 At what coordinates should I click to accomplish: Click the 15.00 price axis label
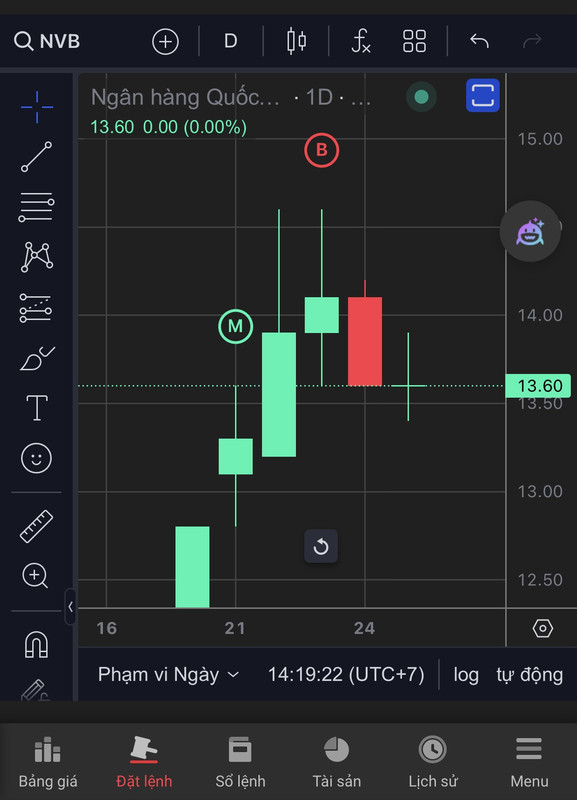(x=540, y=139)
